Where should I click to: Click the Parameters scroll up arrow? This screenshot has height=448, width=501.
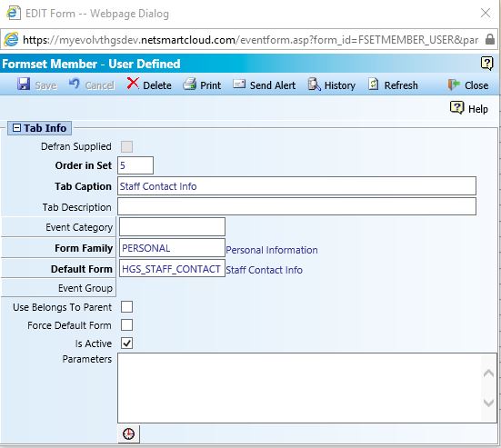(x=489, y=373)
